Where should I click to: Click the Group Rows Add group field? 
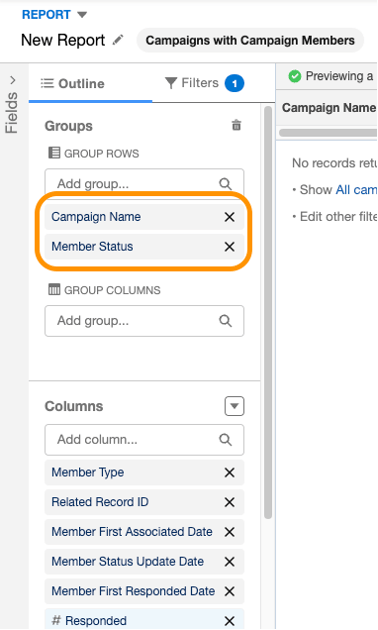click(x=144, y=184)
